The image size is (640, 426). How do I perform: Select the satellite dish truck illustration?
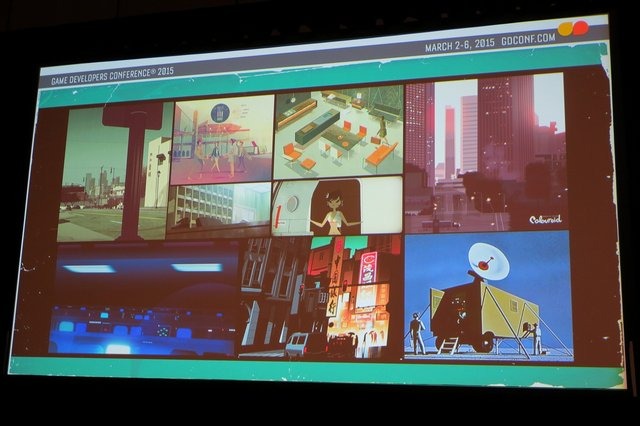tap(488, 297)
